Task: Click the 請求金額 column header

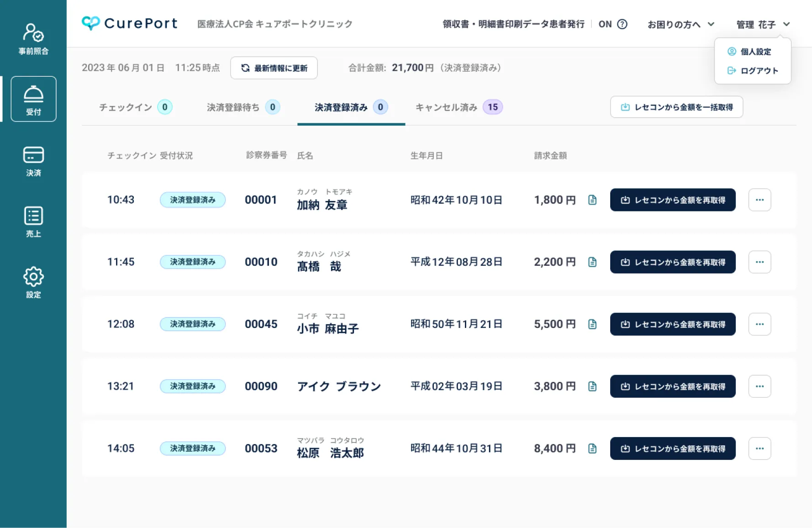Action: point(550,156)
